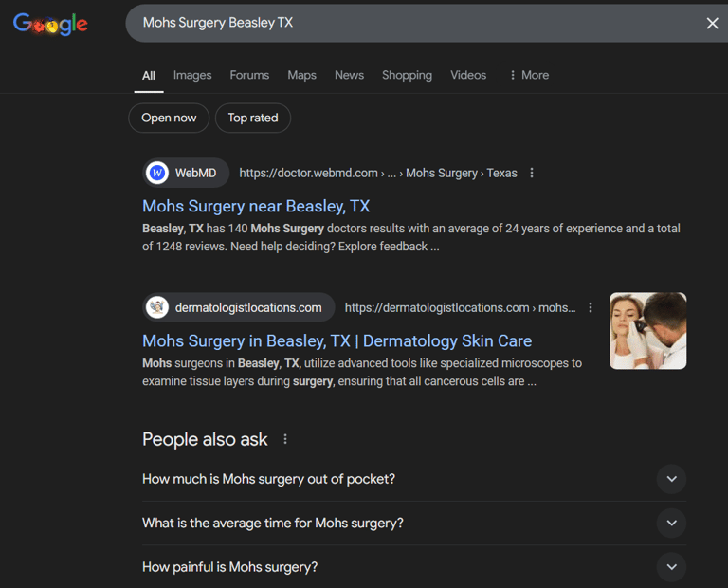Switch to the Videos tab
Image resolution: width=728 pixels, height=588 pixels.
coord(468,75)
